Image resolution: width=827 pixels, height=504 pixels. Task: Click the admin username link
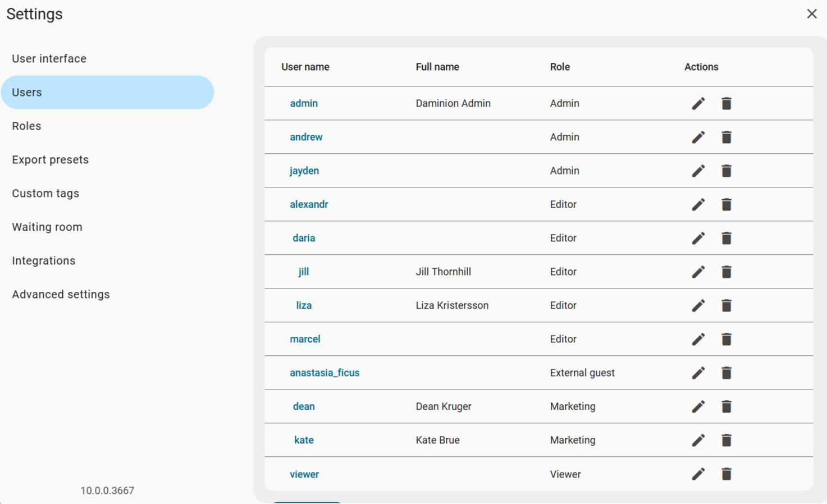click(304, 103)
